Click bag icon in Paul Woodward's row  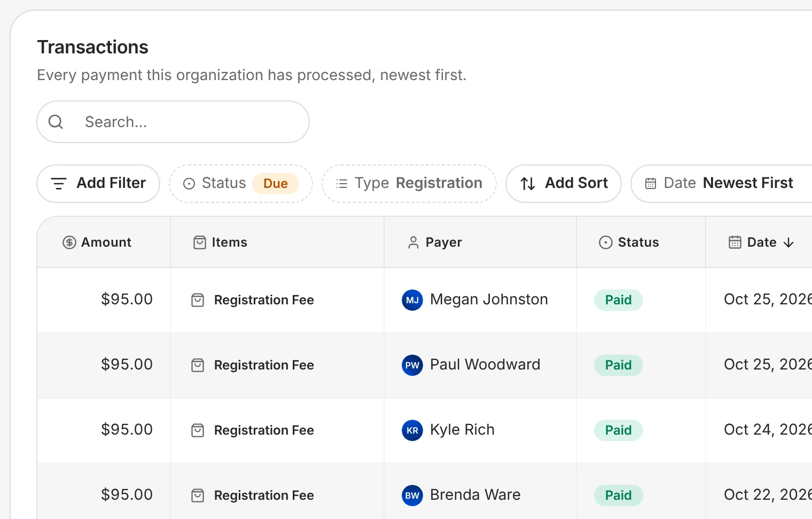(x=198, y=365)
